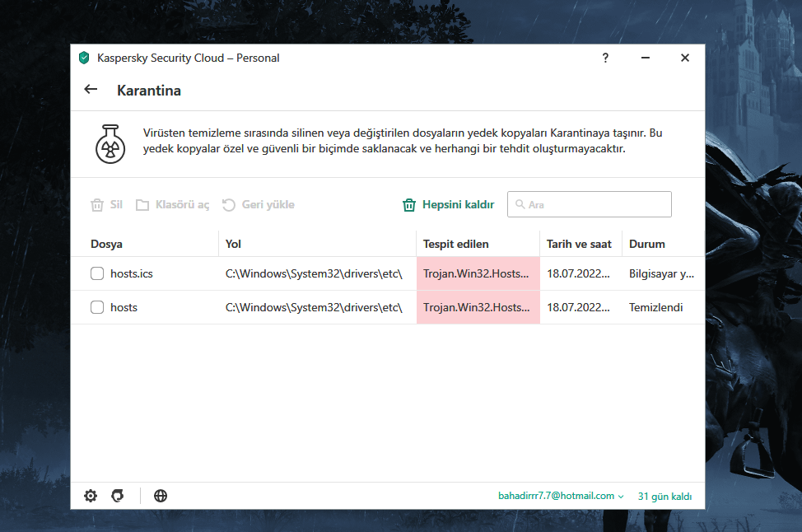
Task: Sort by Tespit edilen column header
Action: click(x=455, y=244)
